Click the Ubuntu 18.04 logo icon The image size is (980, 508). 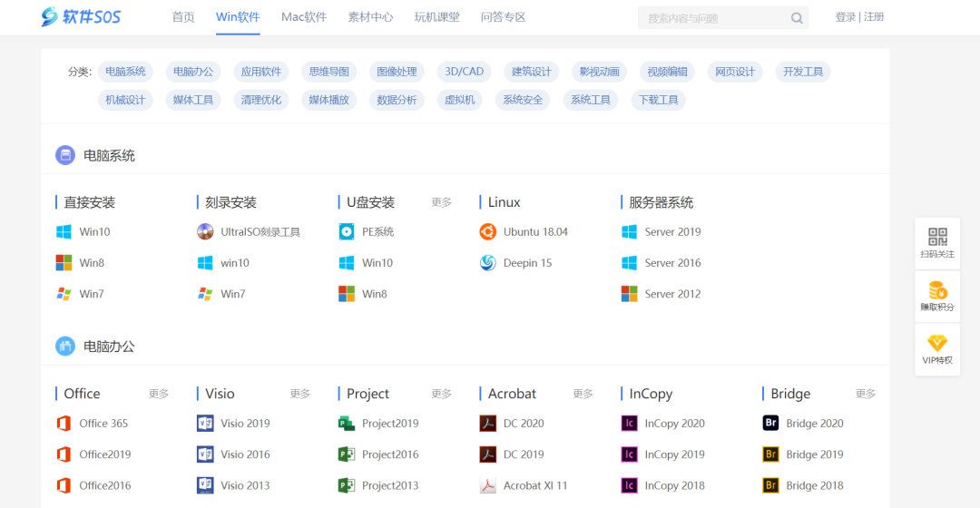[x=488, y=231]
